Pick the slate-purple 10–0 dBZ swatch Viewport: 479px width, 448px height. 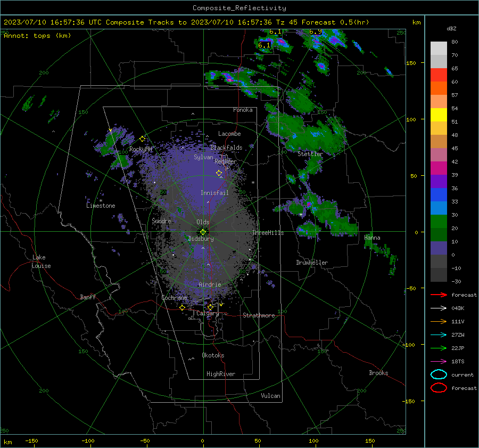(439, 248)
